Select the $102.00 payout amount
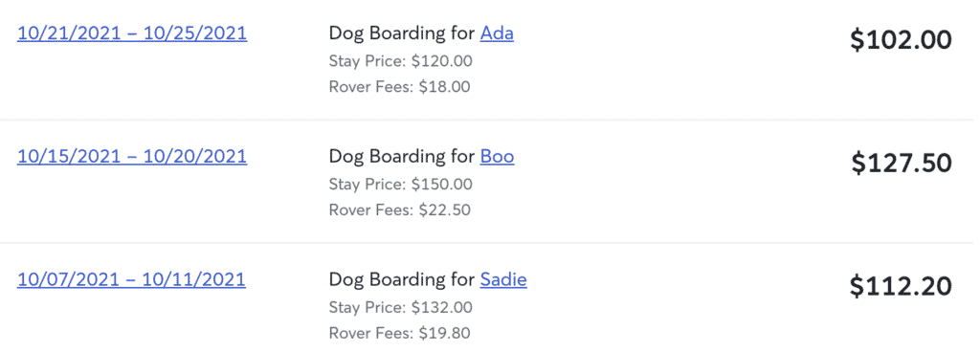 click(901, 40)
